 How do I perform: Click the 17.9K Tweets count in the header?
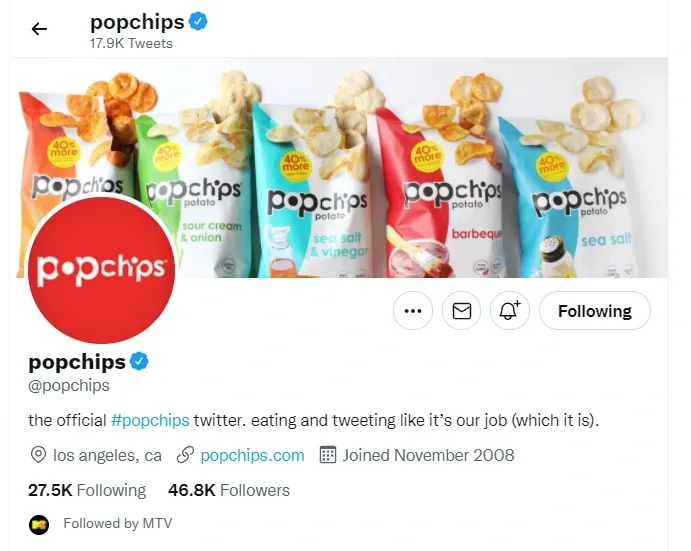click(x=131, y=43)
